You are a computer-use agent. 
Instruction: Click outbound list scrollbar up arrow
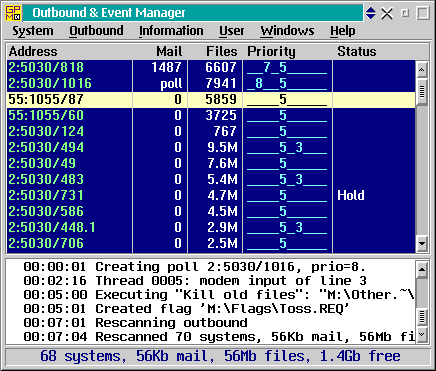coord(422,70)
